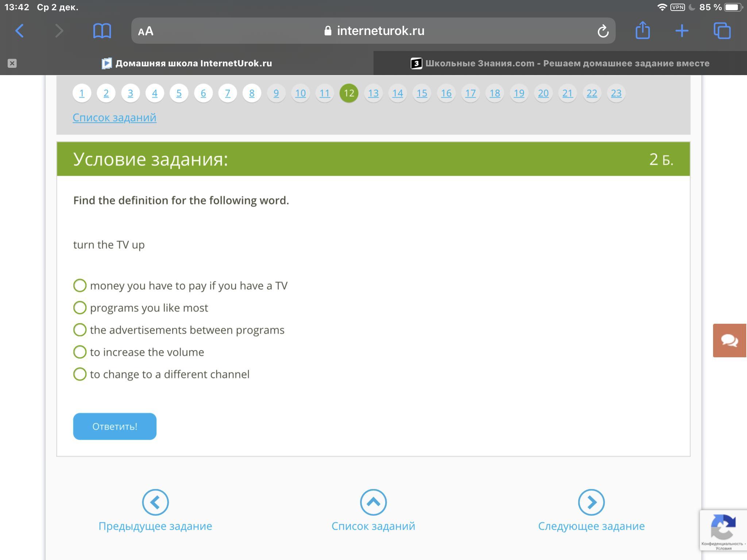Open the bookmarks book icon

click(102, 31)
